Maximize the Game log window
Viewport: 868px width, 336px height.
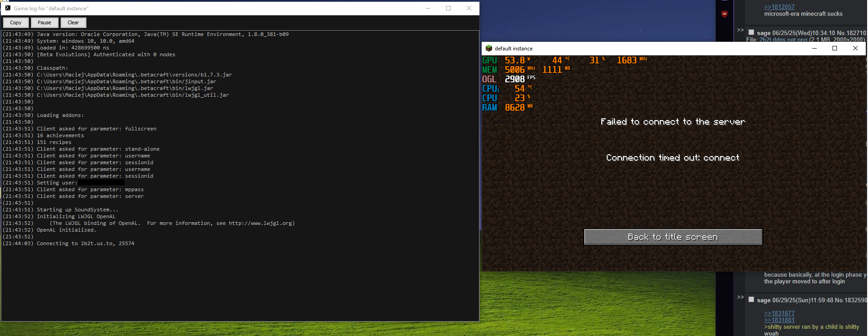pyautogui.click(x=448, y=8)
